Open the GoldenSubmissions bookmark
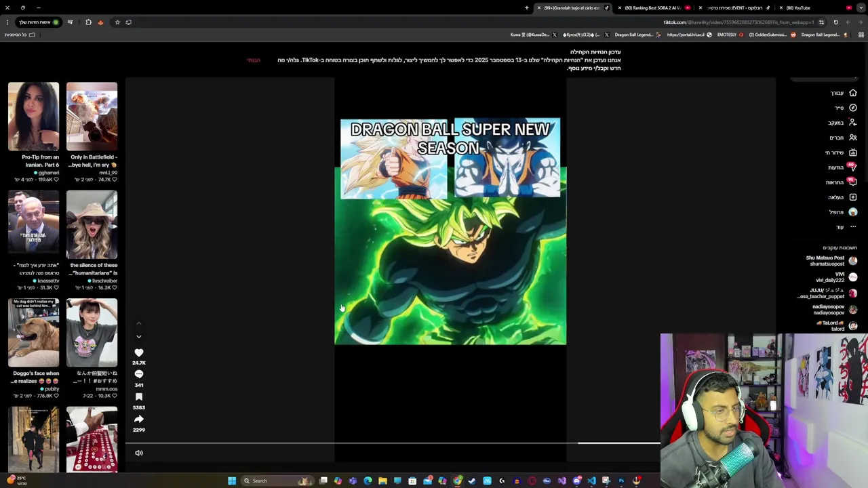 click(772, 35)
